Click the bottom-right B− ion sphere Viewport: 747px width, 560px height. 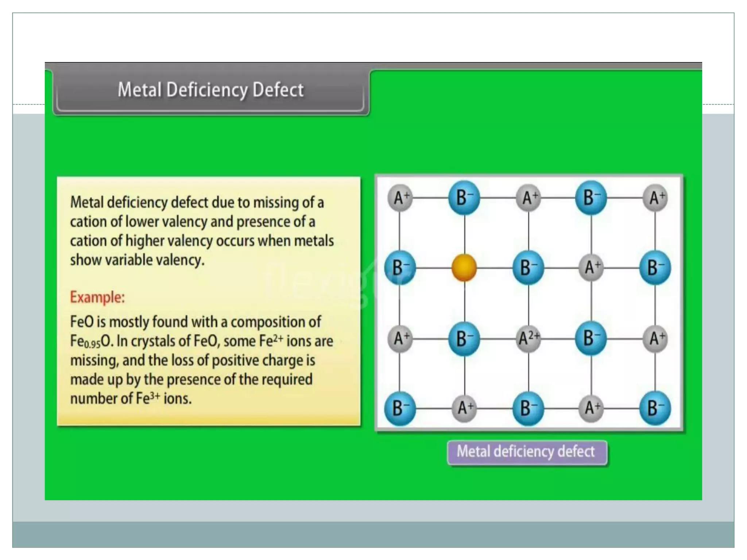[655, 408]
